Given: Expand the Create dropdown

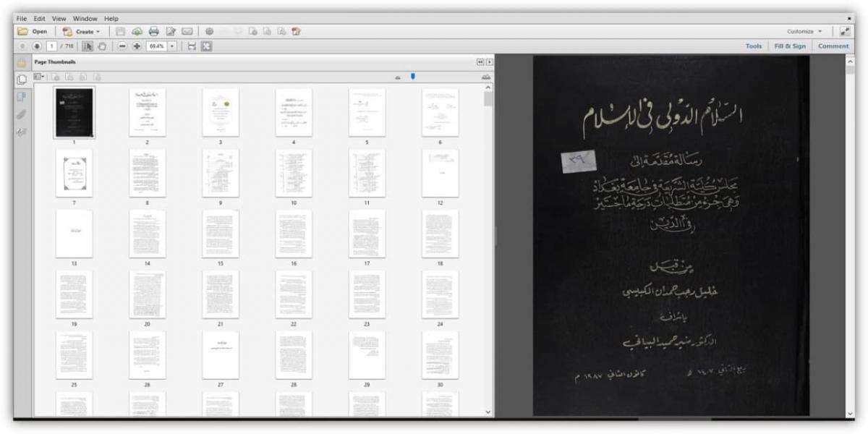Looking at the screenshot, I should (98, 32).
